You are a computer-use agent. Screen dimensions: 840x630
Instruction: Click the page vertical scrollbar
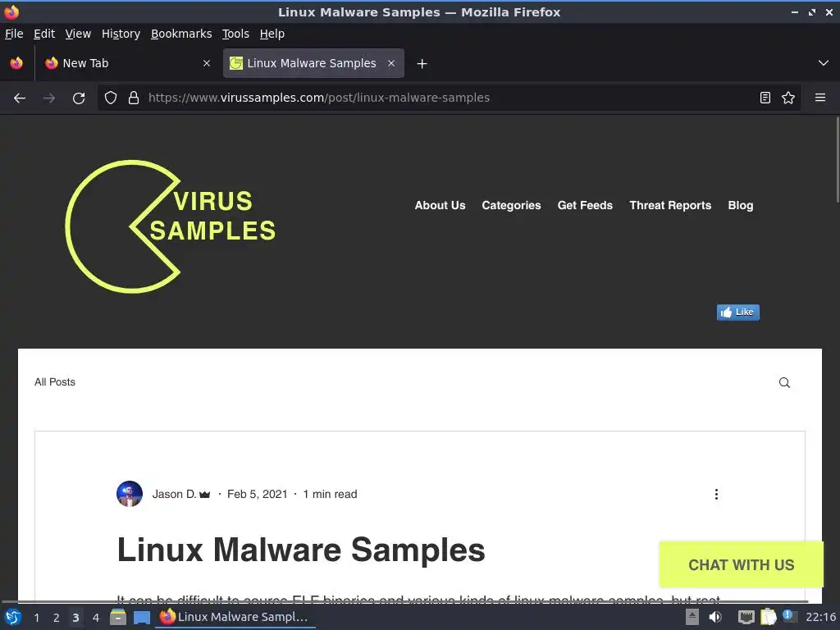pyautogui.click(x=837, y=160)
